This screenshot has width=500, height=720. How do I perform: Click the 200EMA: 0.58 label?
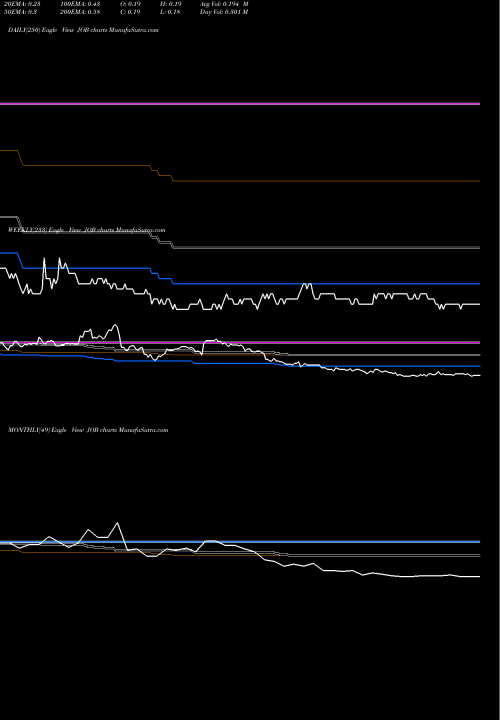[x=80, y=12]
